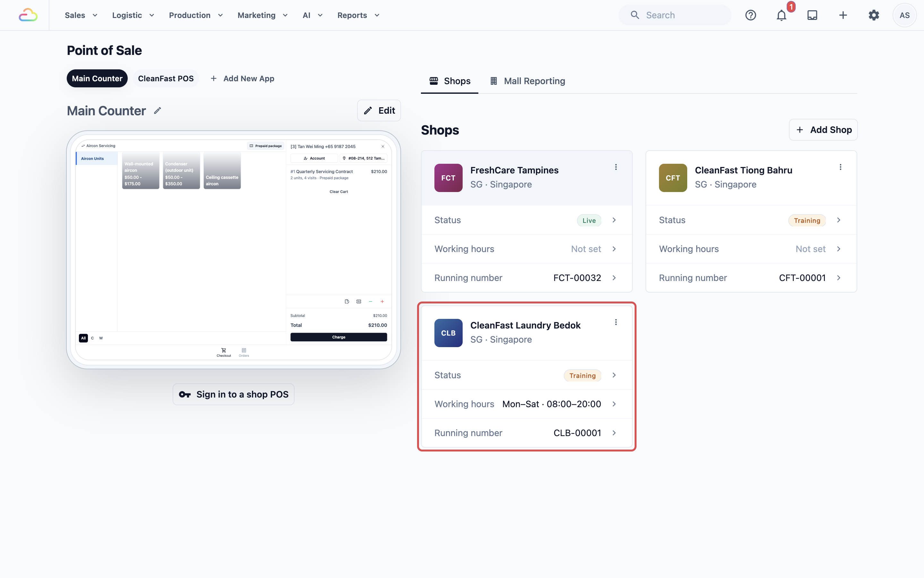Click the CFT shop logo tile

coord(673,178)
